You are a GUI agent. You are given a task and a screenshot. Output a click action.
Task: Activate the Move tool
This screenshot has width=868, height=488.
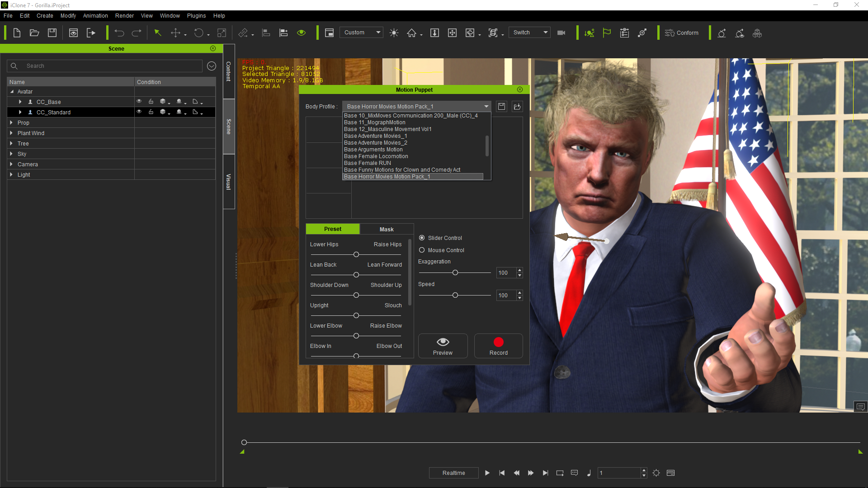(175, 33)
